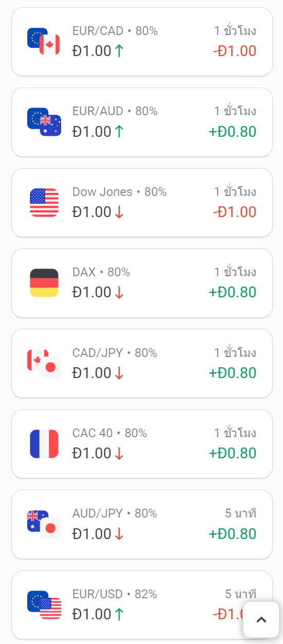Click the DAX German flag icon
This screenshot has width=283, height=644.
point(44,283)
